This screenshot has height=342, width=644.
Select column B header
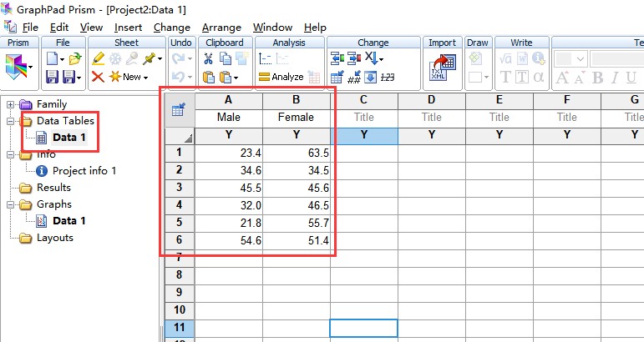[297, 100]
